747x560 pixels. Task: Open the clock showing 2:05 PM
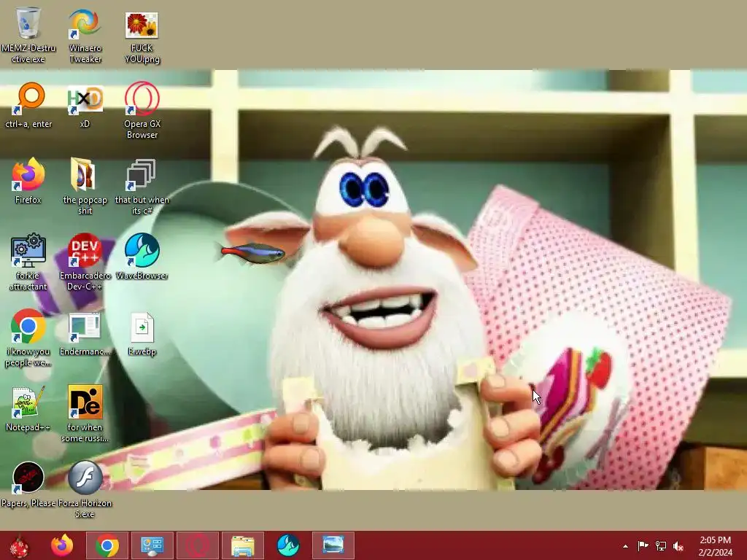coord(715,546)
